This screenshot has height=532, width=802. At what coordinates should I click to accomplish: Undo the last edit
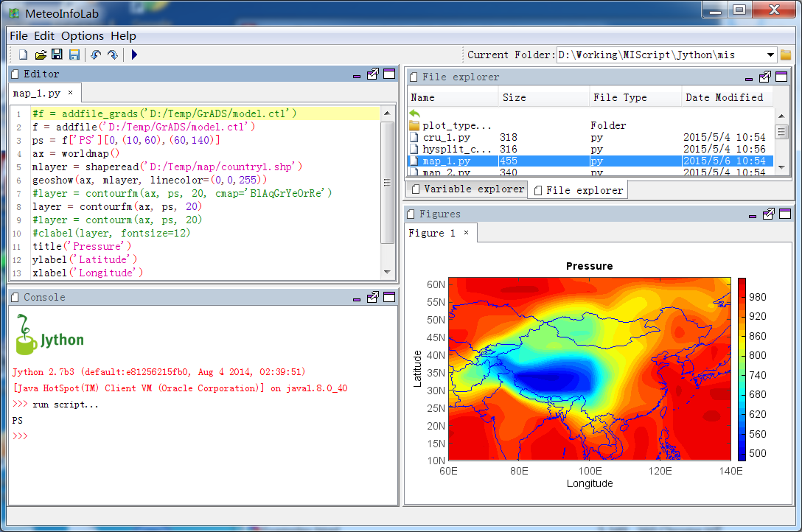click(96, 55)
